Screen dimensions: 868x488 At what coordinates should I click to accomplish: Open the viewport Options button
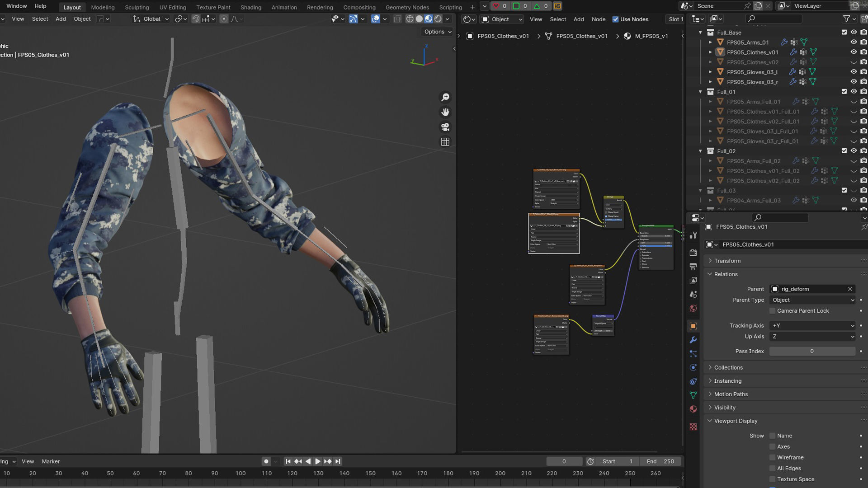(438, 32)
